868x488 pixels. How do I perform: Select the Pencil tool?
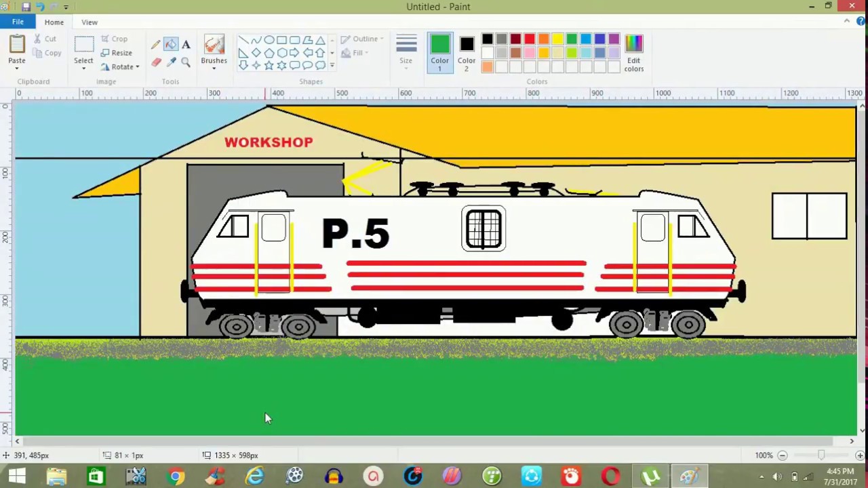point(156,45)
